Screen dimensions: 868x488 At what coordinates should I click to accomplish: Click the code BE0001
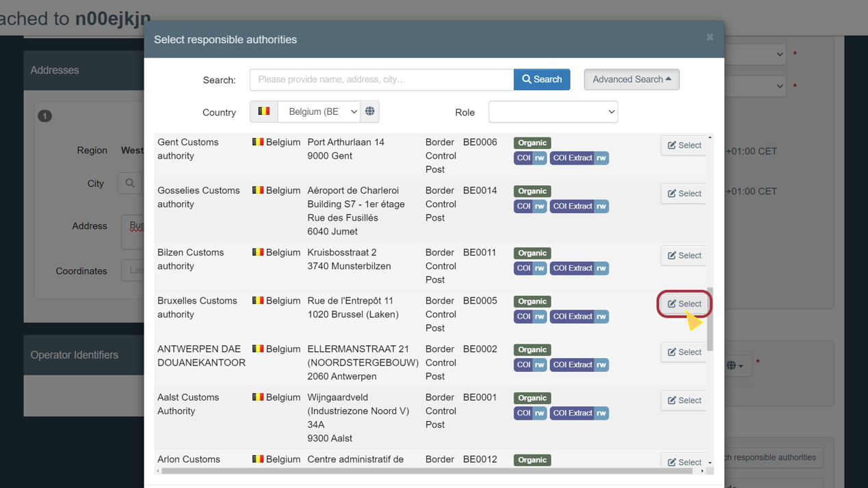click(x=480, y=397)
